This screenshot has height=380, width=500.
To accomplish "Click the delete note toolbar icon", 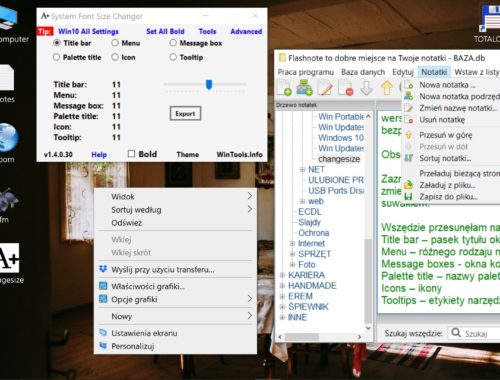I will tap(345, 88).
